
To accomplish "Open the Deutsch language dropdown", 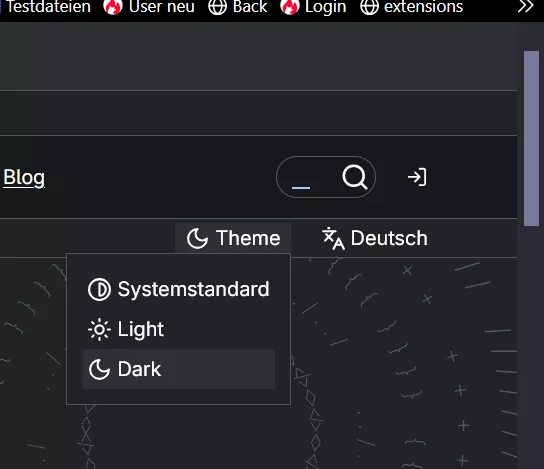I will pyautogui.click(x=375, y=238).
